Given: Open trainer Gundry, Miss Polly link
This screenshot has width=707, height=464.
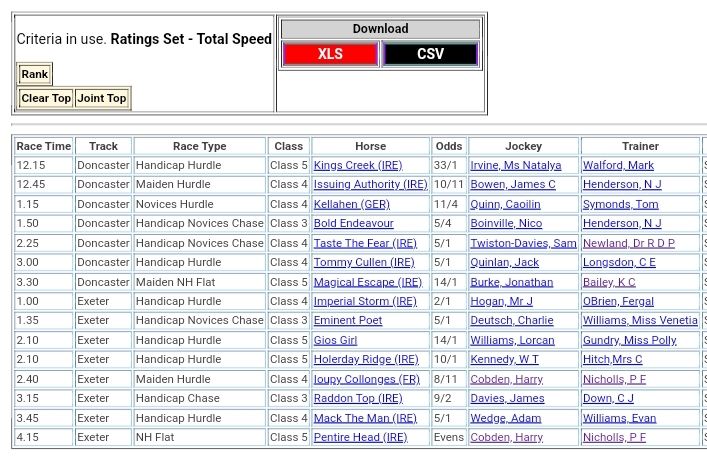Looking at the screenshot, I should pos(629,340).
